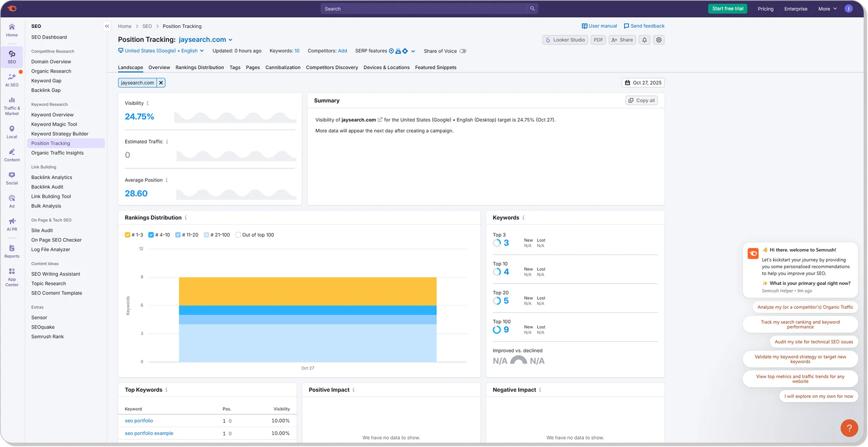Open campaign settings gear icon
The image size is (868, 447).
pos(659,40)
